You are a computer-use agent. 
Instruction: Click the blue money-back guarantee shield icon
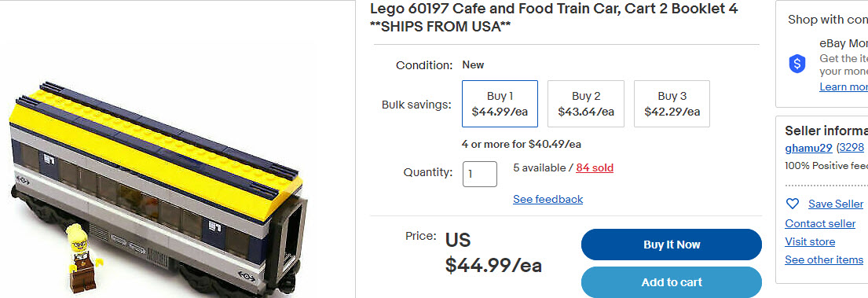(x=797, y=64)
